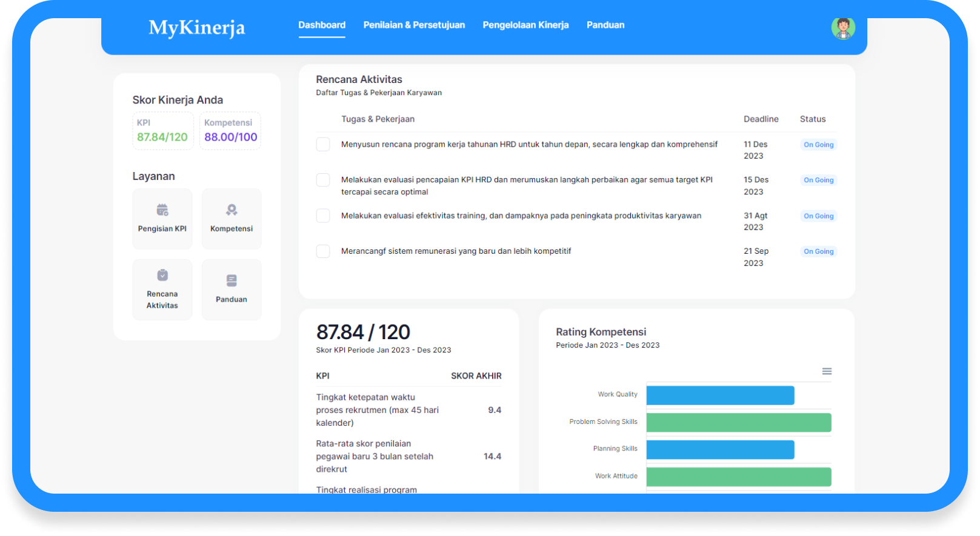The width and height of the screenshot is (980, 536).
Task: Go to the Panduan navigation item
Action: (605, 25)
